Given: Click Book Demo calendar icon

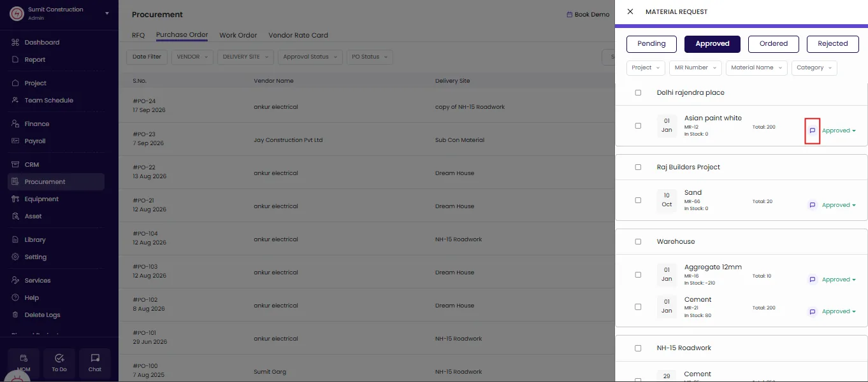Looking at the screenshot, I should point(569,15).
